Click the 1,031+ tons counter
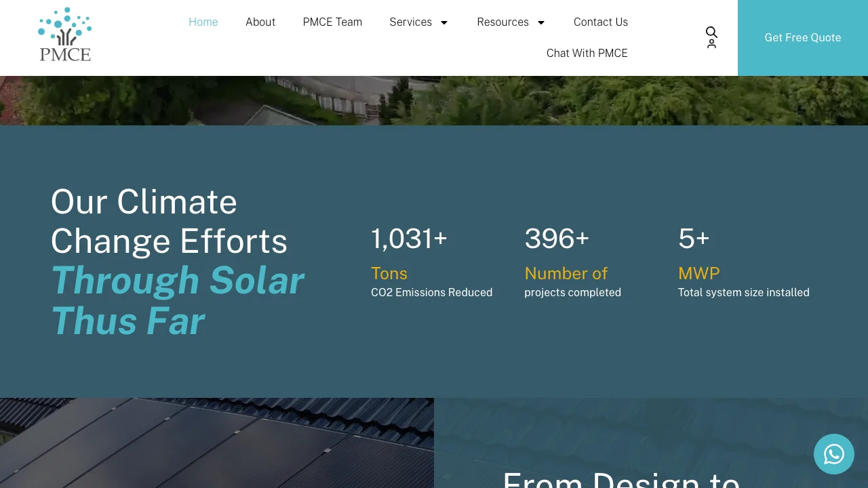Viewport: 868px width, 488px height. [x=409, y=239]
